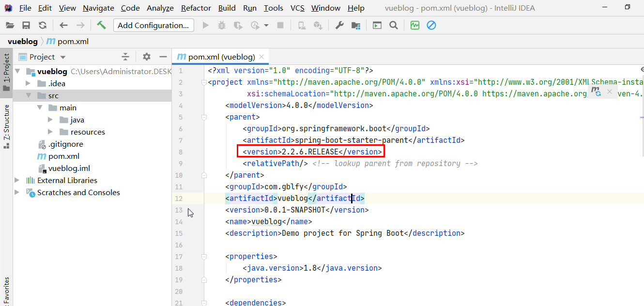Click the Debug bug icon
This screenshot has height=306, width=644.
click(x=221, y=25)
